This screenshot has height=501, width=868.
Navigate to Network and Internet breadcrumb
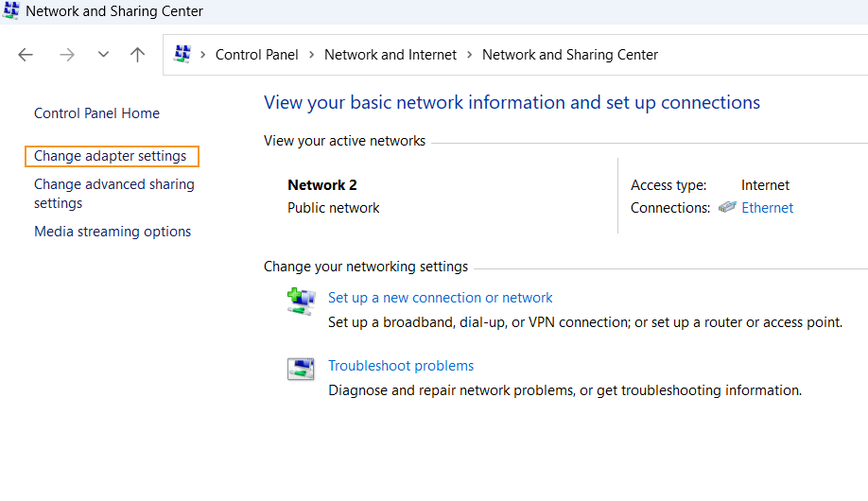(x=391, y=55)
